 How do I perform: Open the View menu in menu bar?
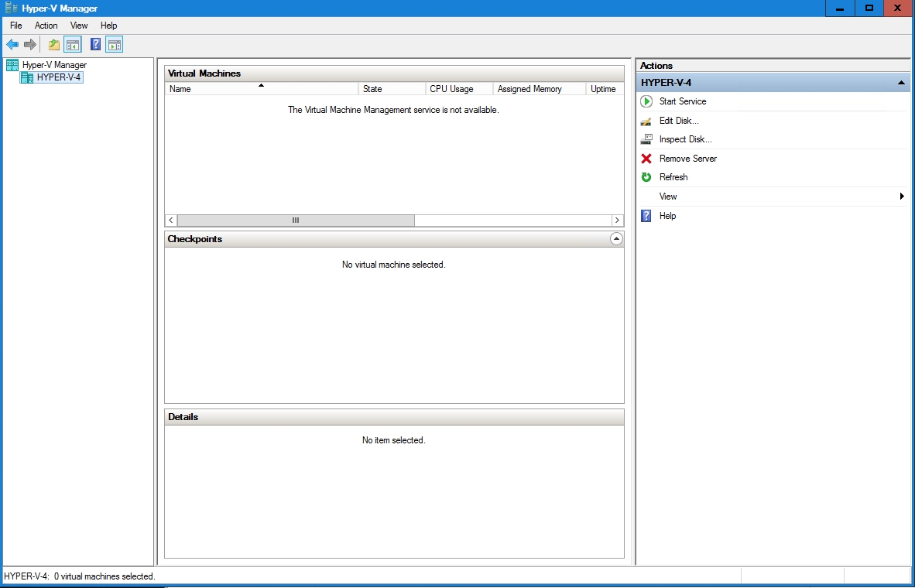point(79,26)
